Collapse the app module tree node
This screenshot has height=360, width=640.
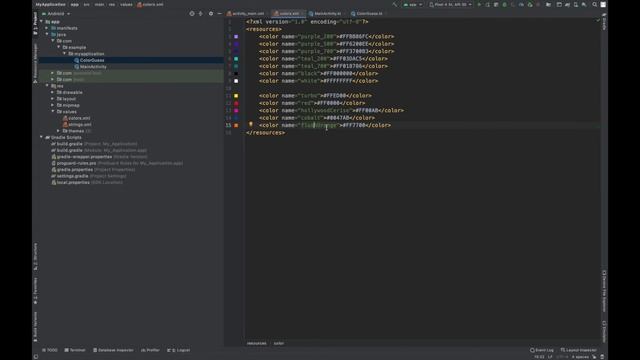tap(41, 22)
